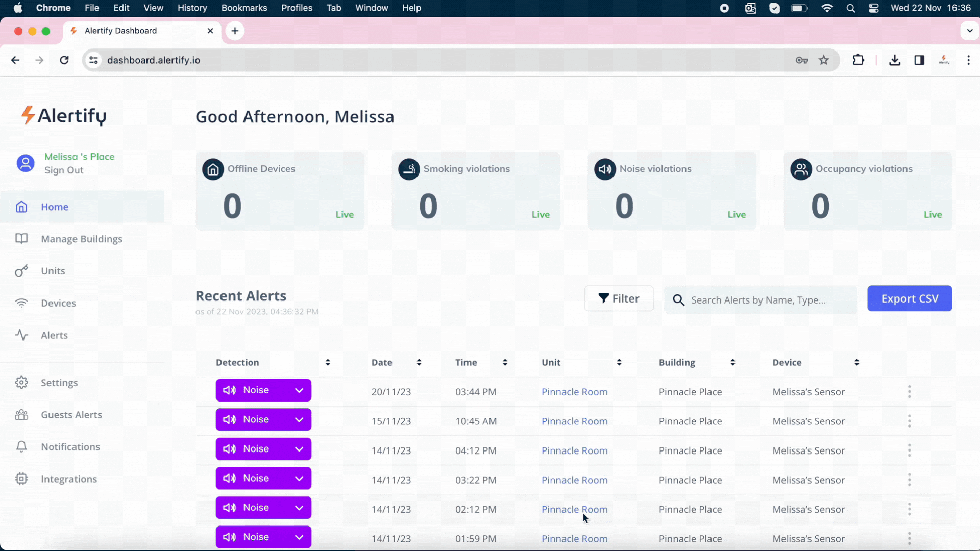Go to Guests Alerts page
Viewport: 980px width, 551px height.
pos(71,415)
